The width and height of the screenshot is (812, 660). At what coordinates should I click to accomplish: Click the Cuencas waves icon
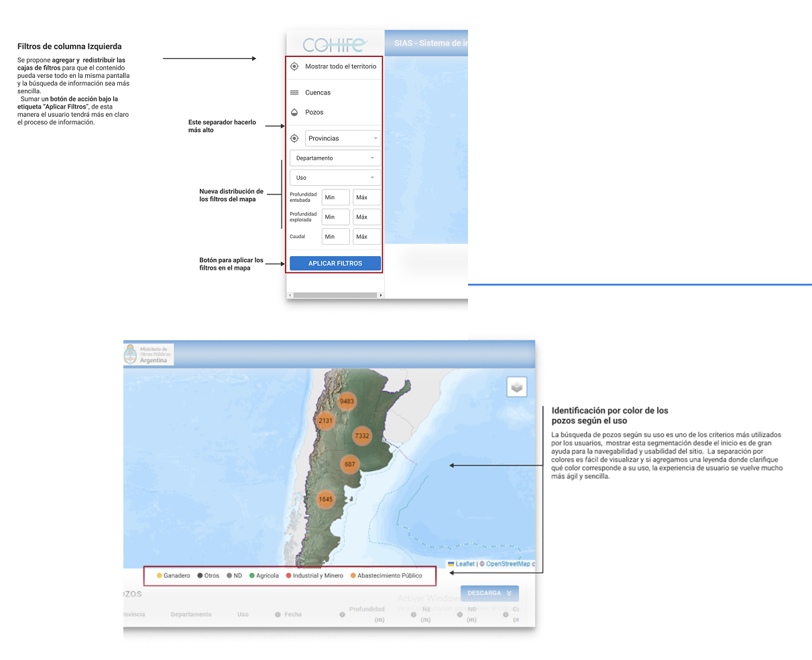(x=294, y=93)
